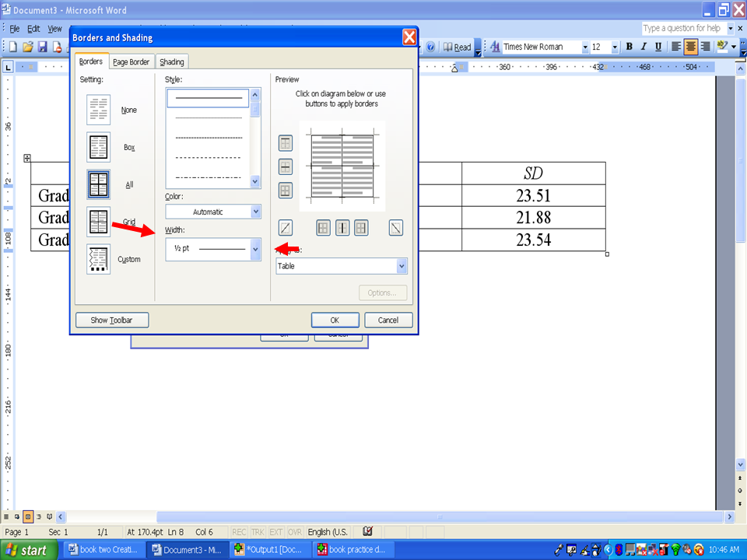This screenshot has width=747, height=560.
Task: Select the Box border setting icon
Action: click(x=99, y=147)
